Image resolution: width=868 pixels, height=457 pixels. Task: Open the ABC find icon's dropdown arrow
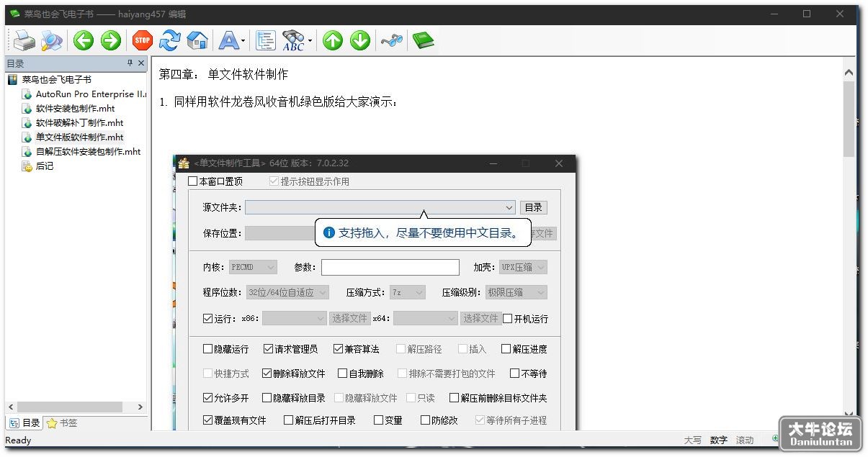pos(310,41)
